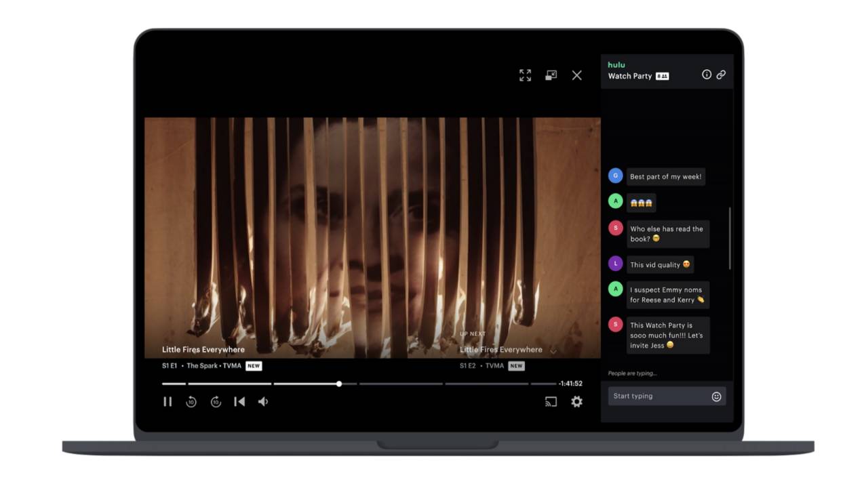Open playback settings gear
The height and width of the screenshot is (488, 868).
click(576, 402)
